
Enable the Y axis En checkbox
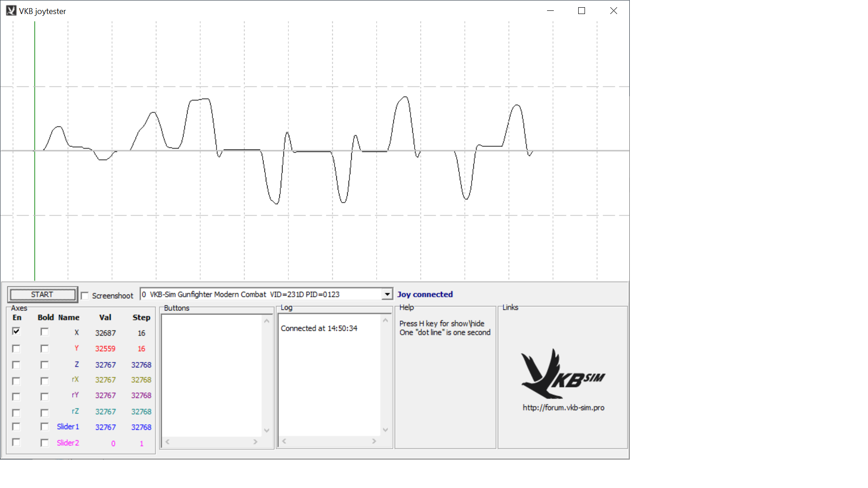(x=16, y=349)
